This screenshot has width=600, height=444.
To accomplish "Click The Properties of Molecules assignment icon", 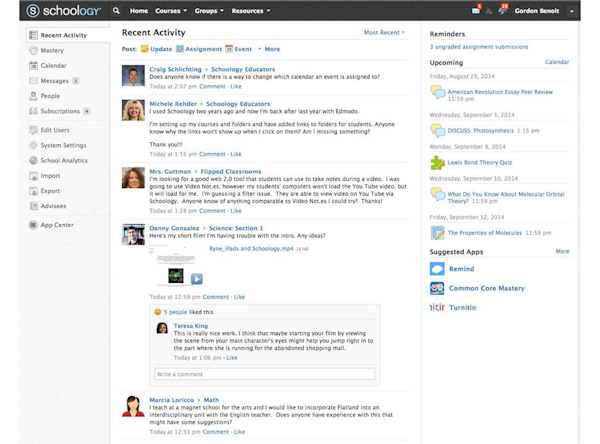I will [x=437, y=233].
